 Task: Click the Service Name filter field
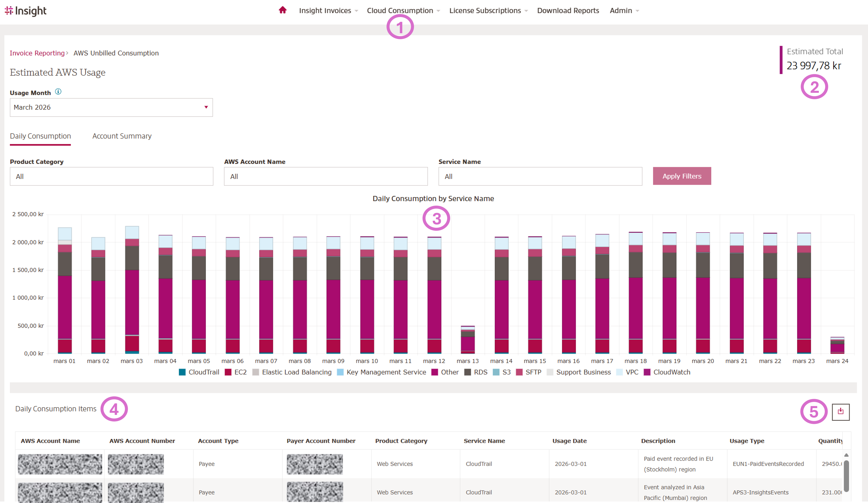[x=540, y=176]
